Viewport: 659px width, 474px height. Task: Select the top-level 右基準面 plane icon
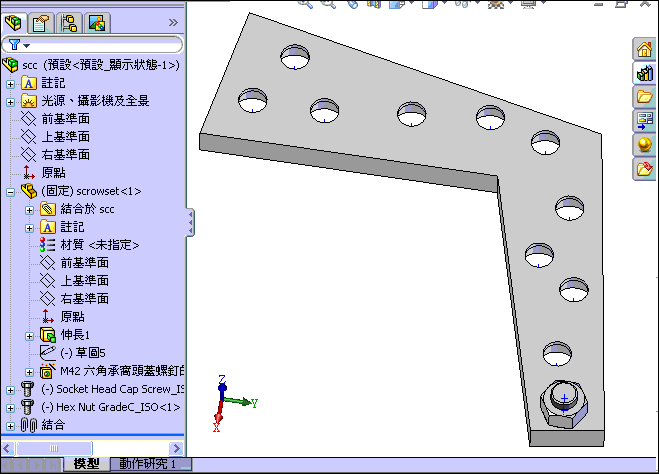click(x=29, y=155)
